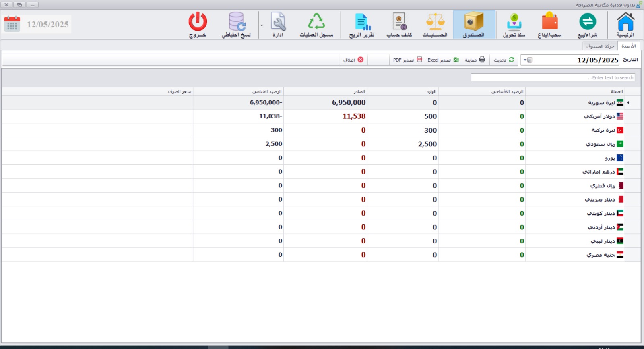Image resolution: width=644 pixels, height=349 pixels.
Task: Click the US flag icon
Action: (x=620, y=116)
